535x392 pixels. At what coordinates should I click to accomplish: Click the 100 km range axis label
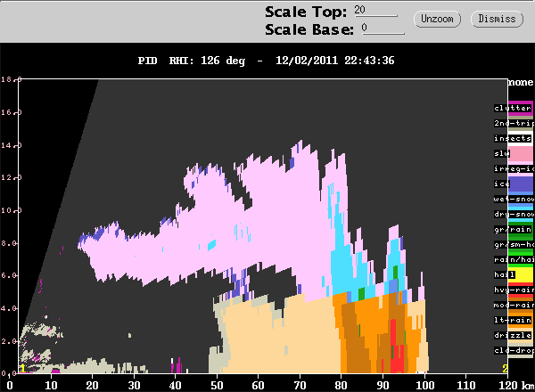[424, 386]
